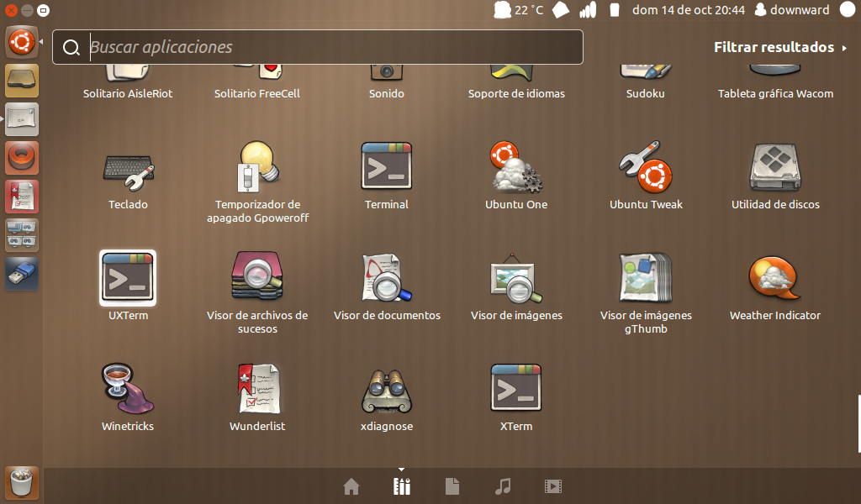Image resolution: width=861 pixels, height=504 pixels.
Task: Open the date and time menu
Action: (689, 10)
